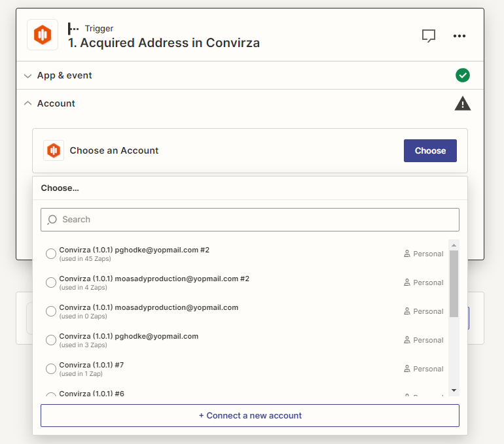Select moasadyproduction@yopmail.com (0 Zaps) radio button
This screenshot has height=444, width=504.
point(51,311)
